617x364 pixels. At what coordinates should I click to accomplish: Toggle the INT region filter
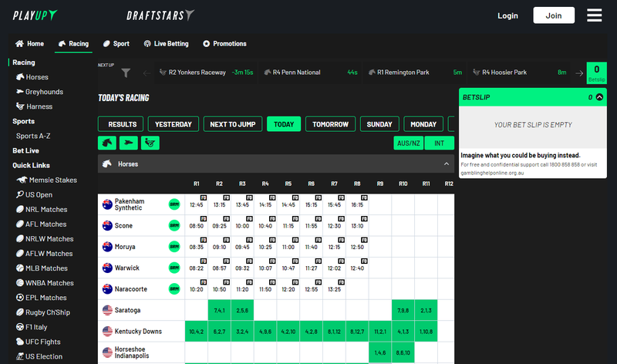pyautogui.click(x=439, y=143)
